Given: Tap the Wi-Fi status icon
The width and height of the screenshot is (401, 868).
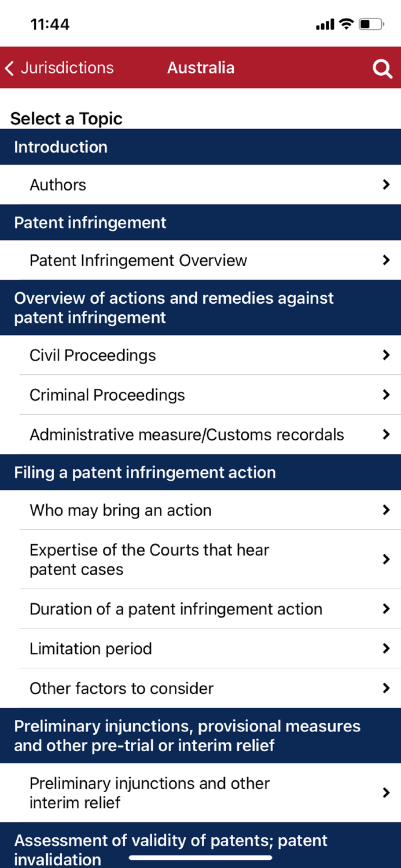Looking at the screenshot, I should point(346,24).
